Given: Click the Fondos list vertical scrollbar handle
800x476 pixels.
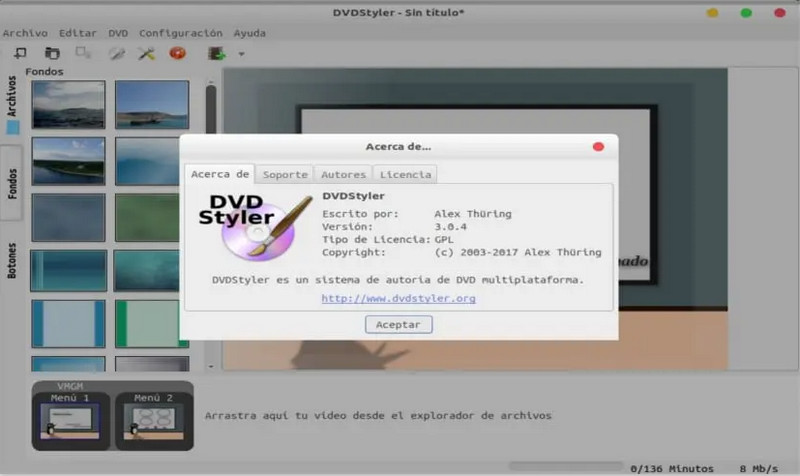Looking at the screenshot, I should click(x=211, y=110).
